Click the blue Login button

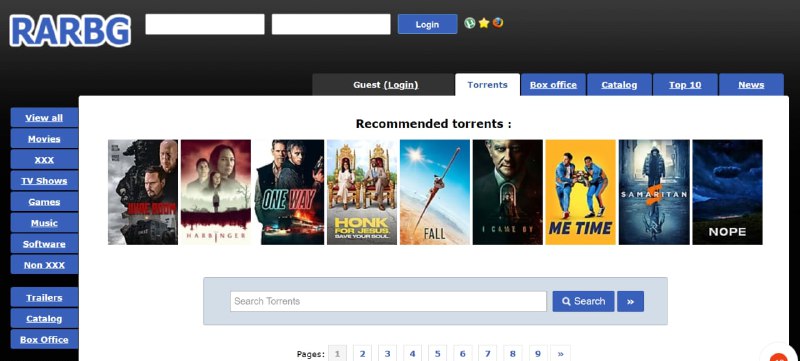(x=427, y=24)
